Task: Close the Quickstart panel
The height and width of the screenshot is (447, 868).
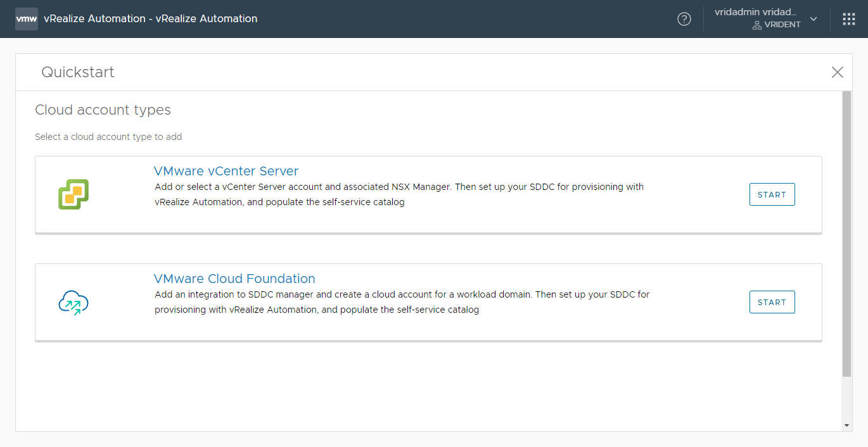Action: point(838,72)
